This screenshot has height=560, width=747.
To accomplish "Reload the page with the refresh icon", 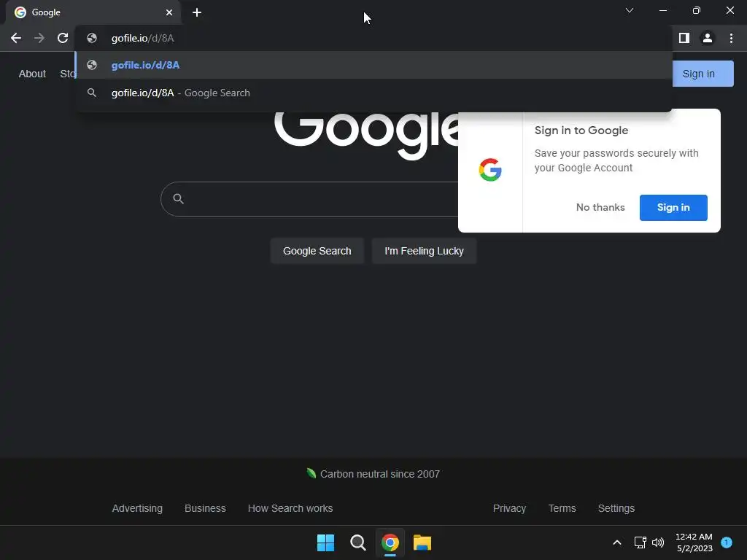I will pyautogui.click(x=63, y=38).
